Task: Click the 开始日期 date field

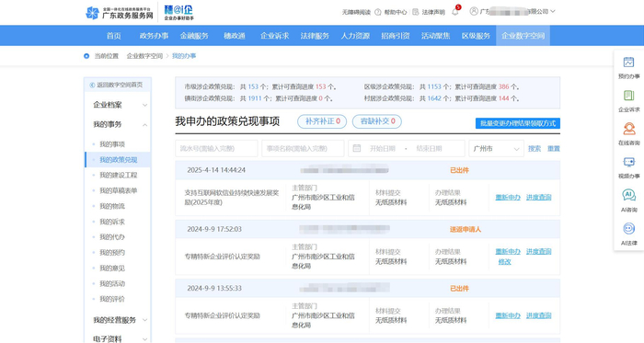Action: click(382, 149)
